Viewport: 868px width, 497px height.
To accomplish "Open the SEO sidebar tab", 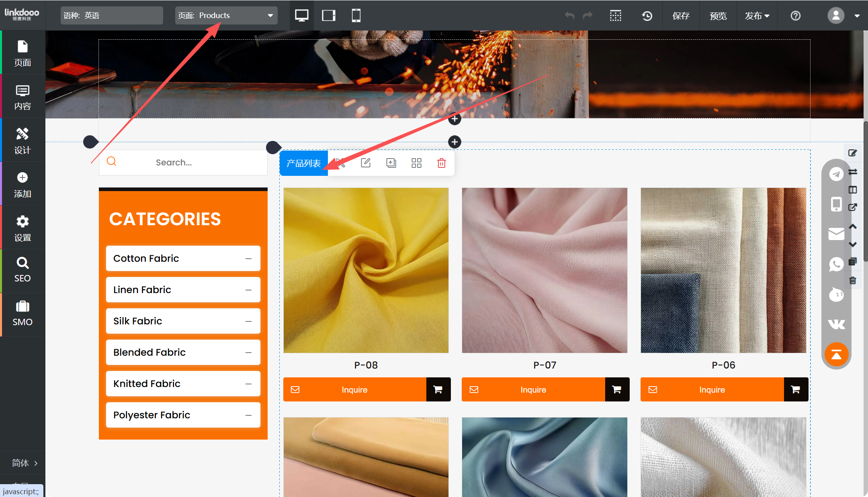I will point(23,270).
